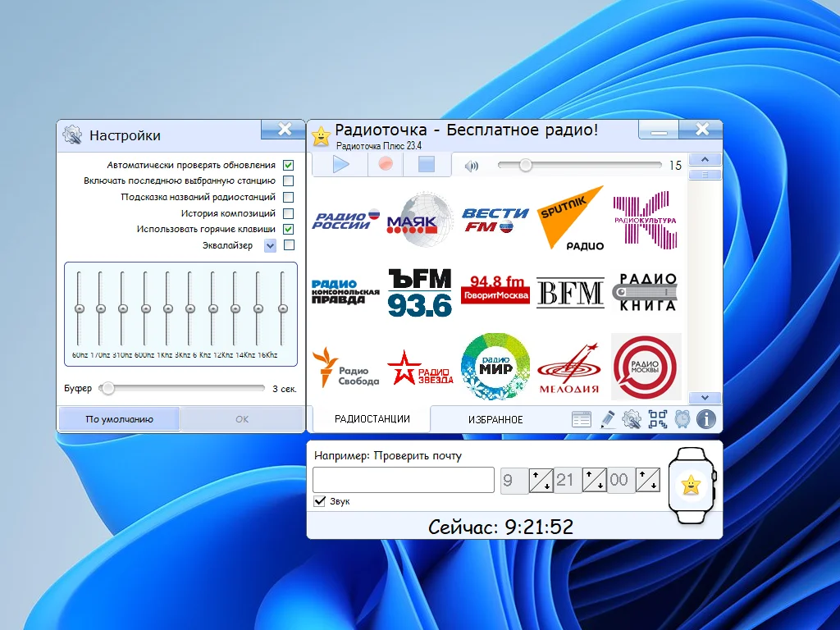The image size is (840, 630).
Task: Select the РАДИОСТАНЦИИ tab
Action: (372, 418)
